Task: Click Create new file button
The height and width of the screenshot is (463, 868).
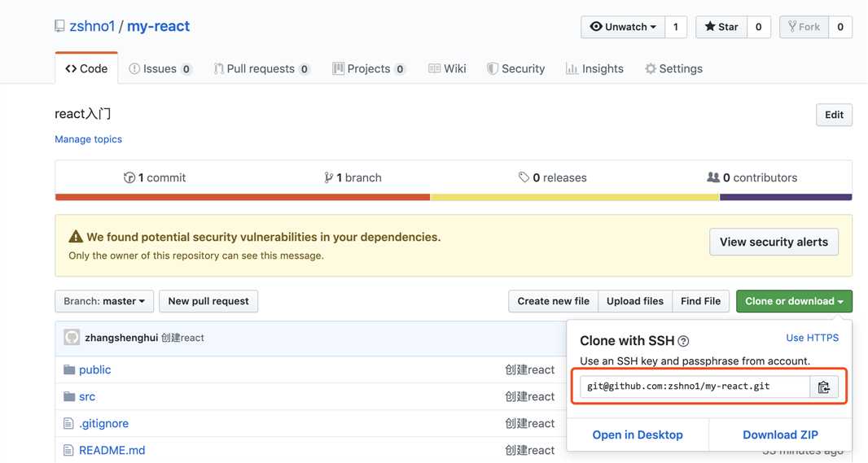Action: click(553, 301)
